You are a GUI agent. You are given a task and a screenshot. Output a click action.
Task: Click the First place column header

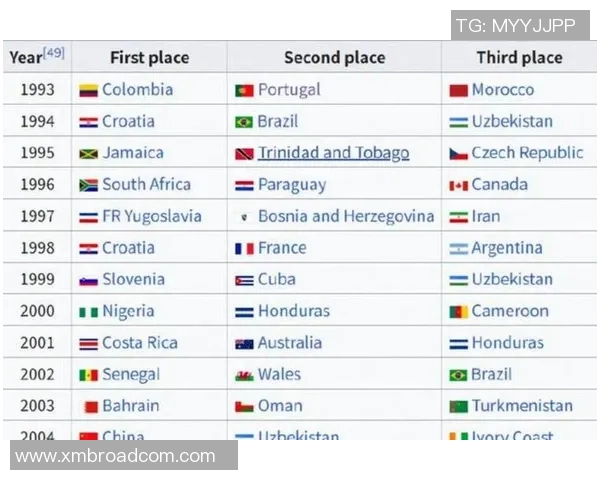149,58
